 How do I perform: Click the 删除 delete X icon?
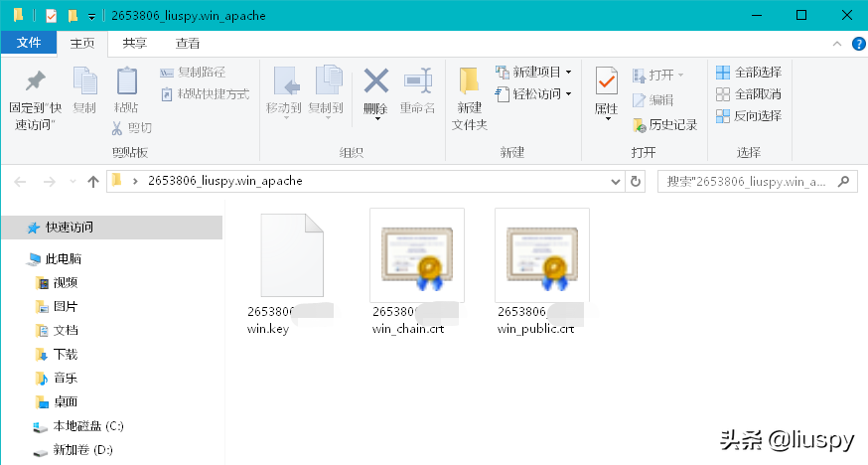[375, 81]
